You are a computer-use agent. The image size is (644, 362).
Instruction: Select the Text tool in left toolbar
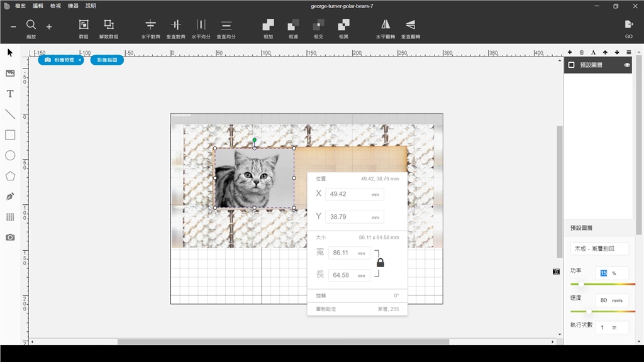click(10, 94)
